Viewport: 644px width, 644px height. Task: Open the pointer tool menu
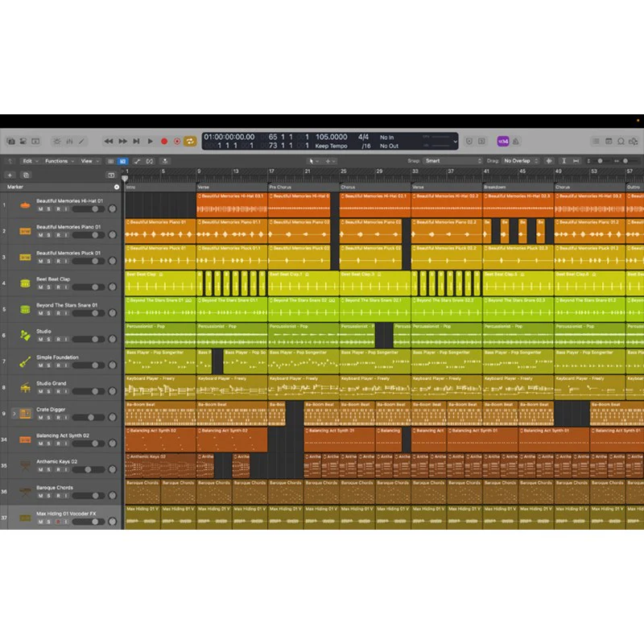coord(313,161)
